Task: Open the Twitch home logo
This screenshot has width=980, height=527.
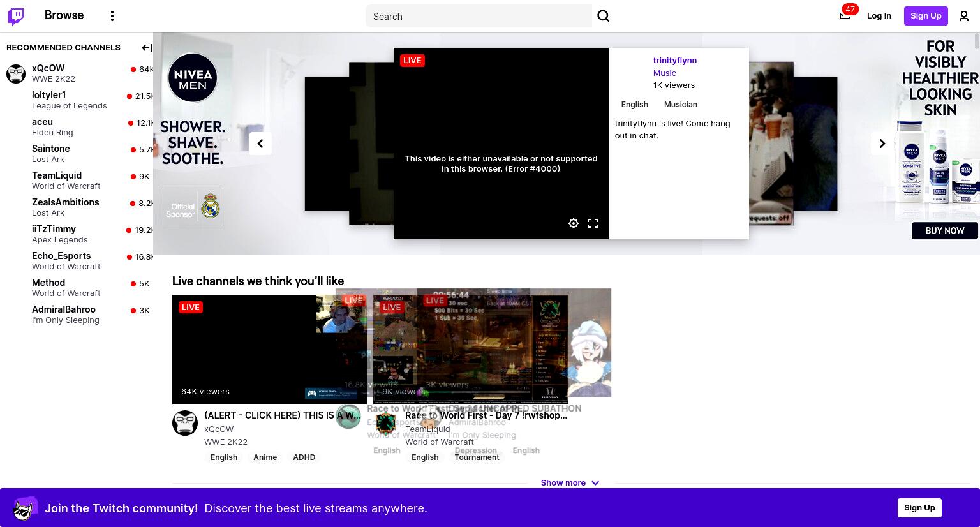Action: pyautogui.click(x=16, y=16)
